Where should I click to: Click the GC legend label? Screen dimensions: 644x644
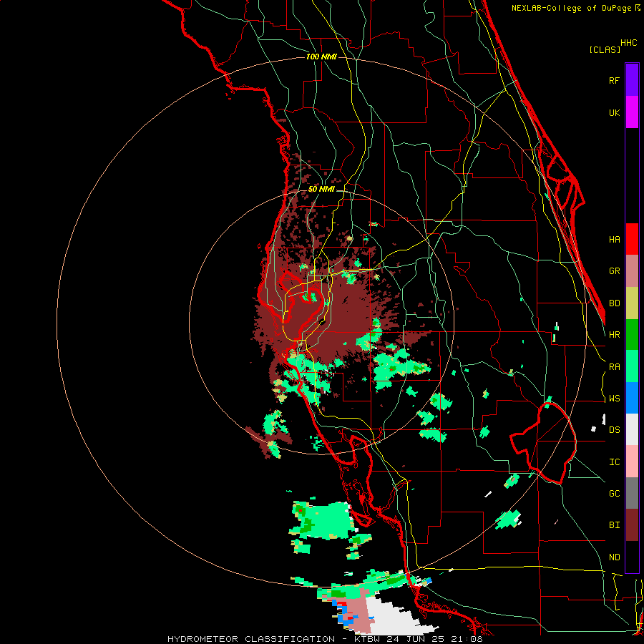pos(614,494)
